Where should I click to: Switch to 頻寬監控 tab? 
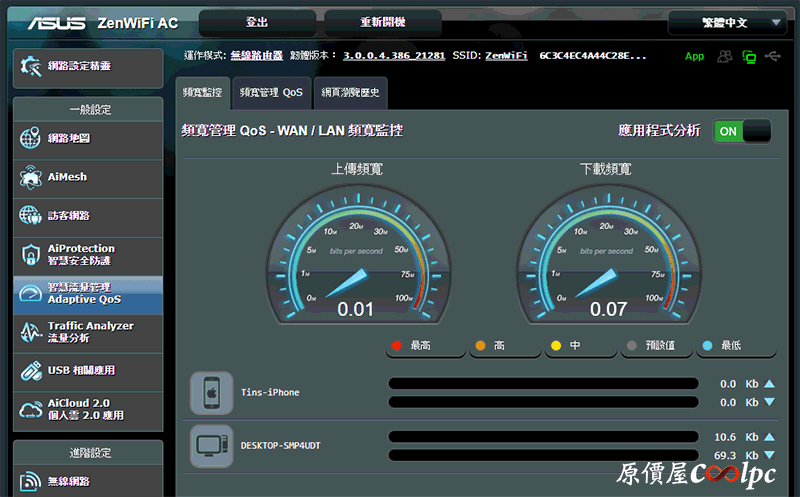pos(203,93)
